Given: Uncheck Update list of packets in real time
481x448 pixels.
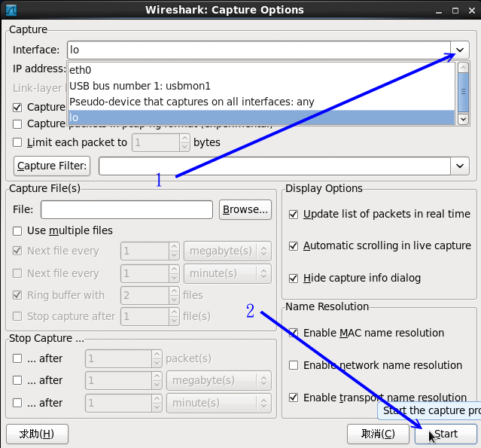Looking at the screenshot, I should point(294,214).
